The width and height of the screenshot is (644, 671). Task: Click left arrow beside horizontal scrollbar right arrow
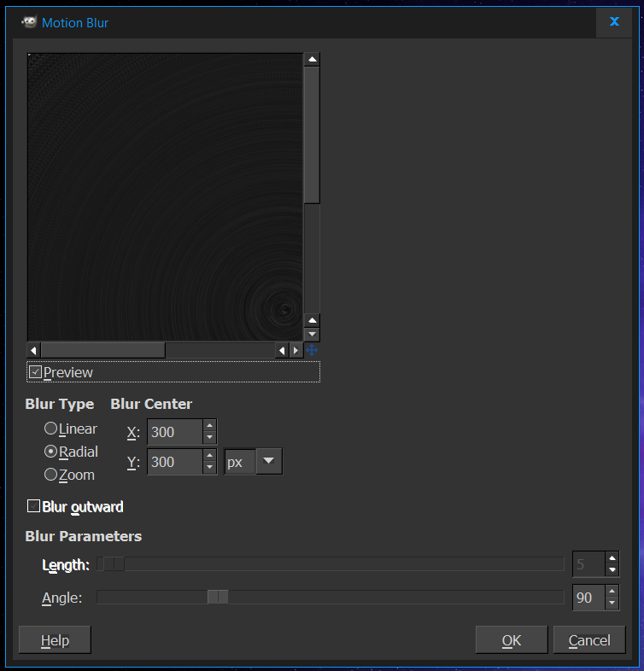tap(282, 351)
